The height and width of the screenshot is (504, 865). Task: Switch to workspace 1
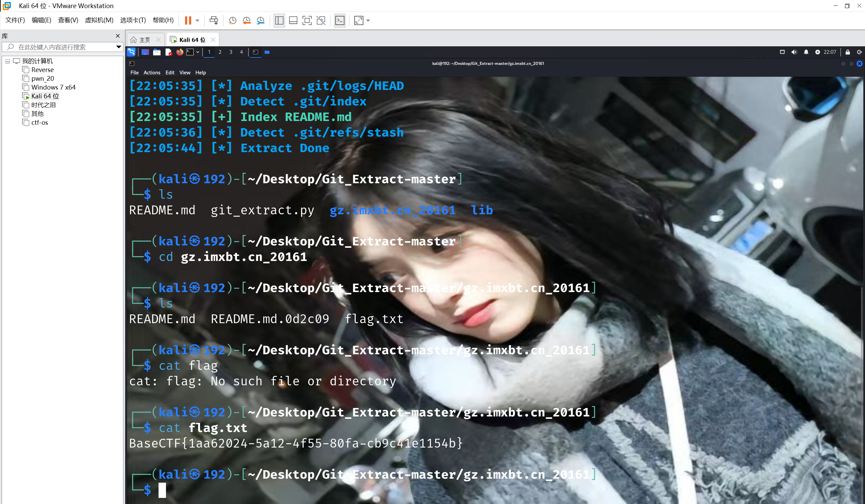(209, 52)
